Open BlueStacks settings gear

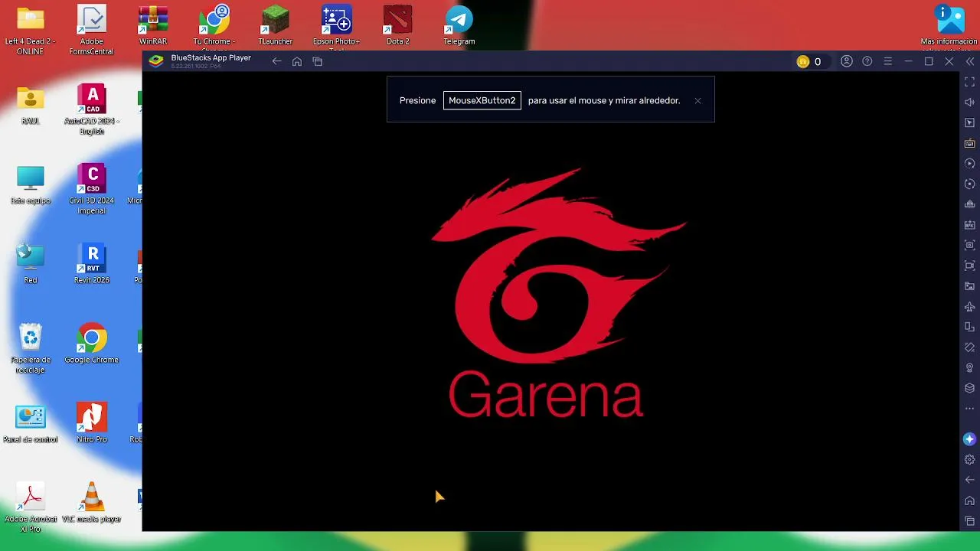[x=970, y=460]
